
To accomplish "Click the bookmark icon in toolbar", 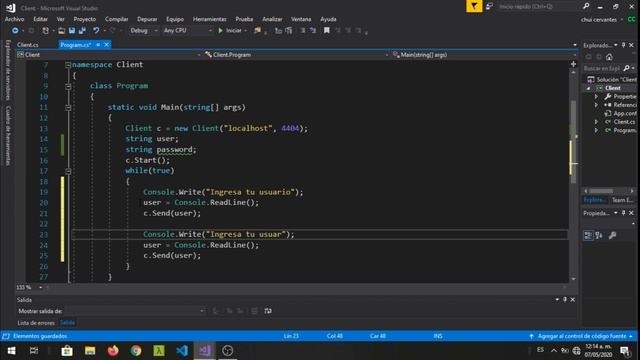I will pos(327,31).
